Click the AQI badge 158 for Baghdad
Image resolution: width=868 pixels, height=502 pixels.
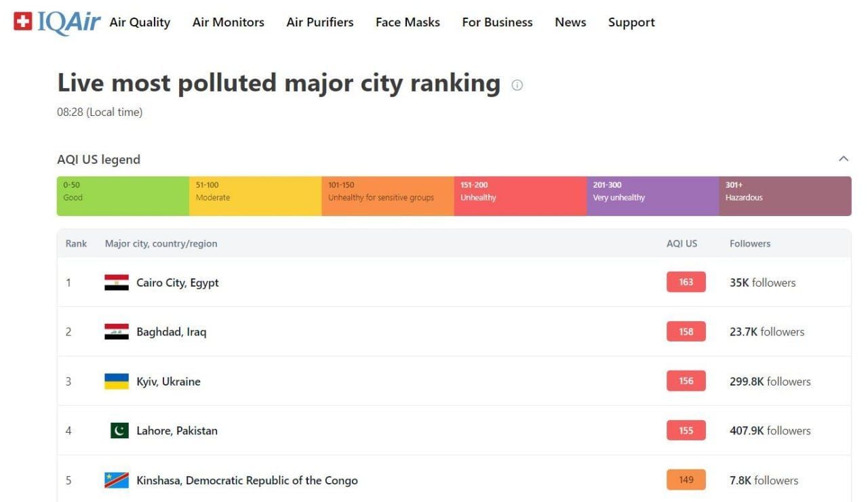(x=686, y=331)
